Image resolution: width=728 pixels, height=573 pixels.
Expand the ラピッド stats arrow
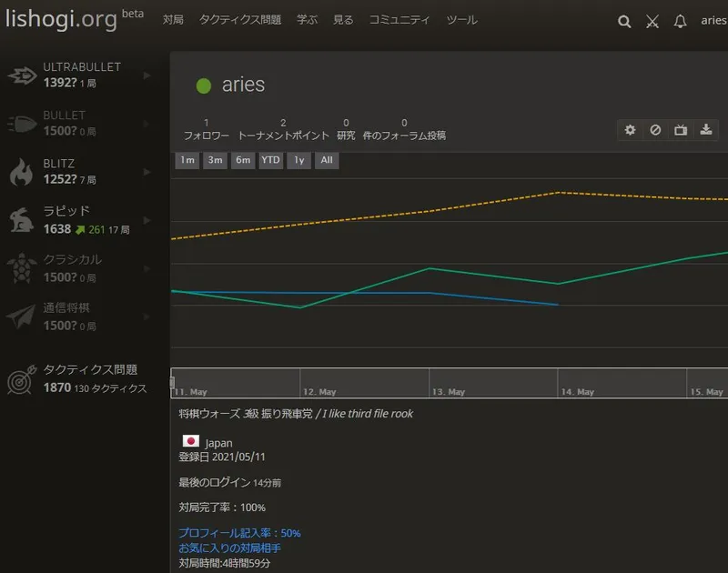click(x=147, y=220)
